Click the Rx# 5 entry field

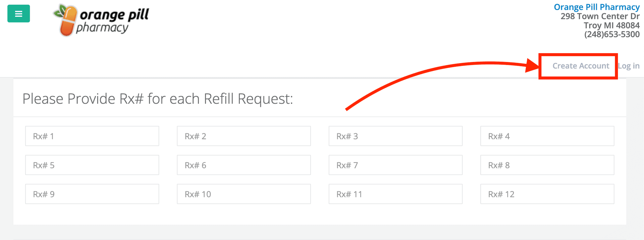[x=92, y=165]
